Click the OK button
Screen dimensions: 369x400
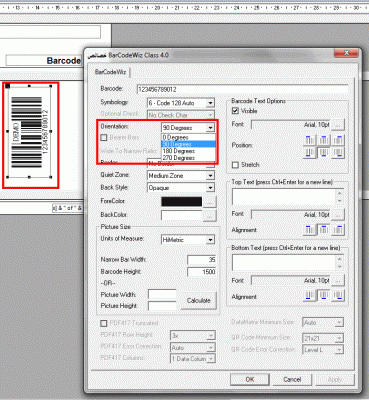click(250, 379)
